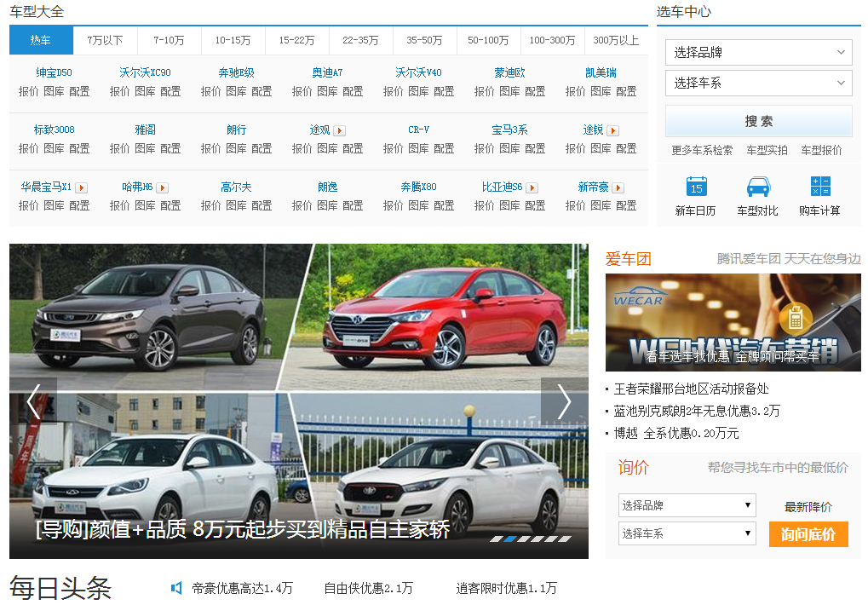Open the 奔腾X80 model link
The image size is (868, 605).
[418, 187]
